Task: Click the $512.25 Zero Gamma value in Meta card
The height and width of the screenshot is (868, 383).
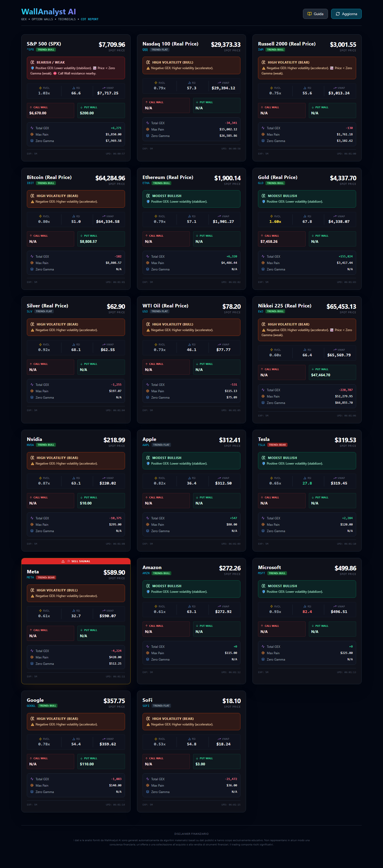Action: [x=115, y=663]
